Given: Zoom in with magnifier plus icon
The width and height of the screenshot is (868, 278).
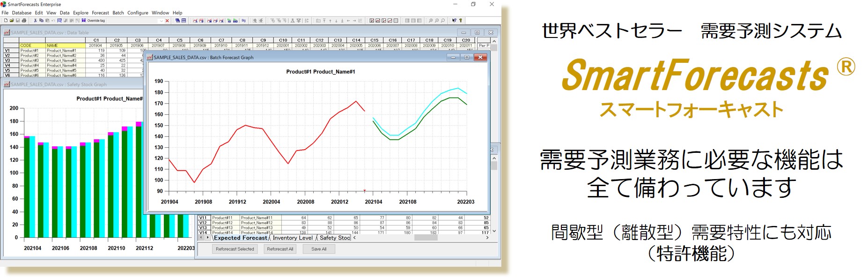Looking at the screenshot, I should (x=431, y=21).
